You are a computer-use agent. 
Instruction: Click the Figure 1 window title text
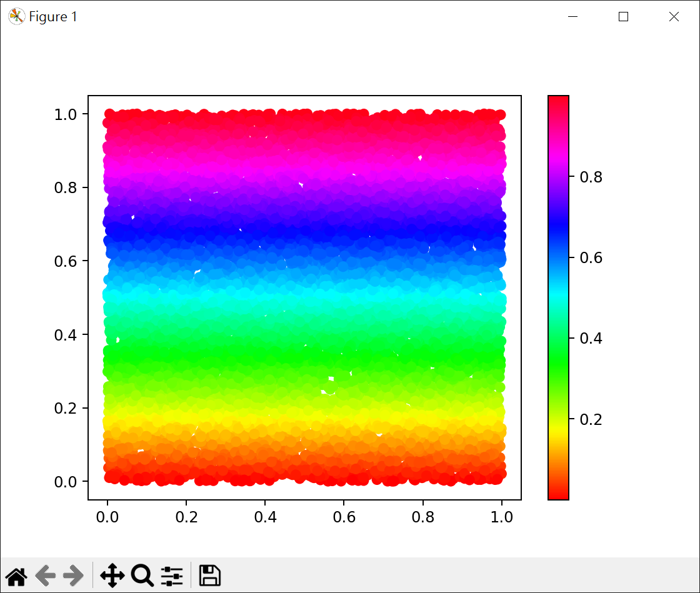click(x=53, y=17)
